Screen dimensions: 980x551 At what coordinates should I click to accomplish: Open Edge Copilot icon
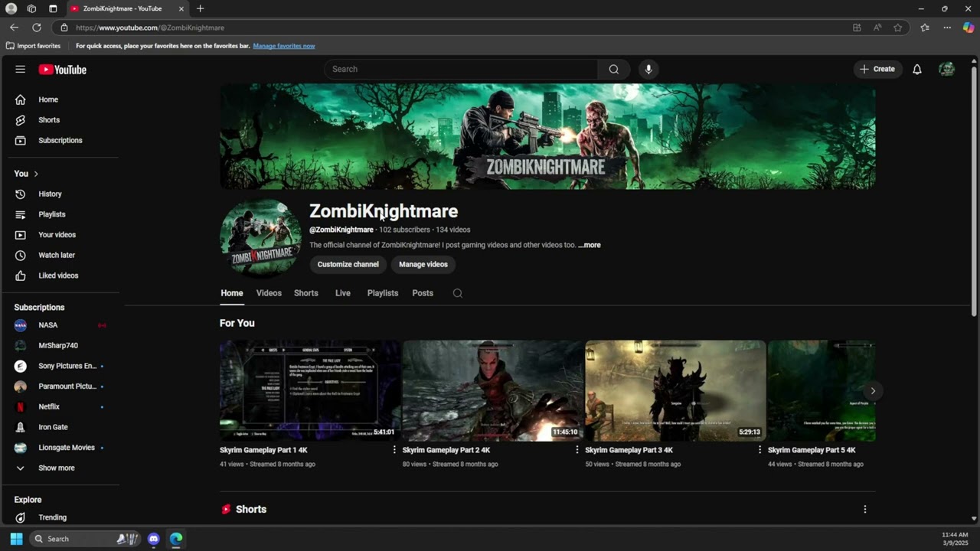click(x=969, y=28)
